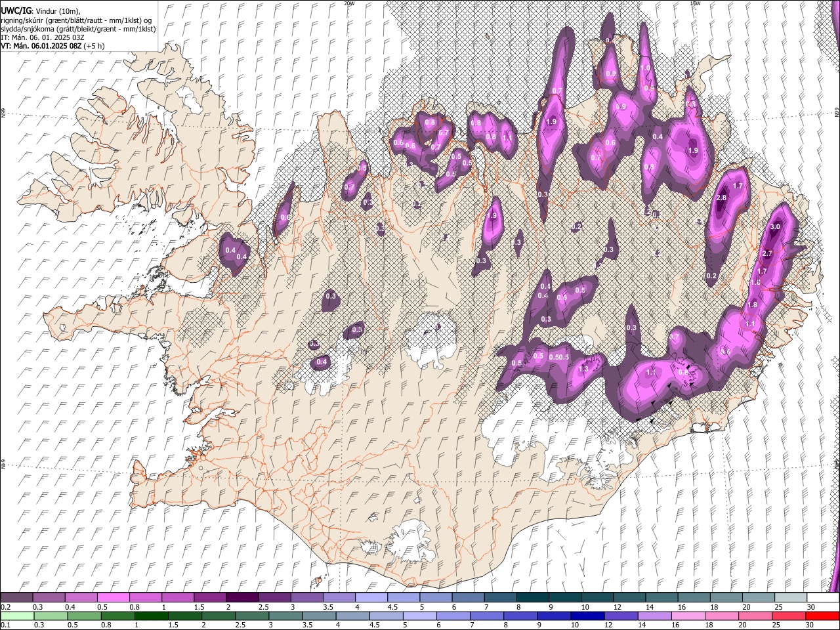Click the snow scale swatch labeled 0.5

(x=113, y=598)
